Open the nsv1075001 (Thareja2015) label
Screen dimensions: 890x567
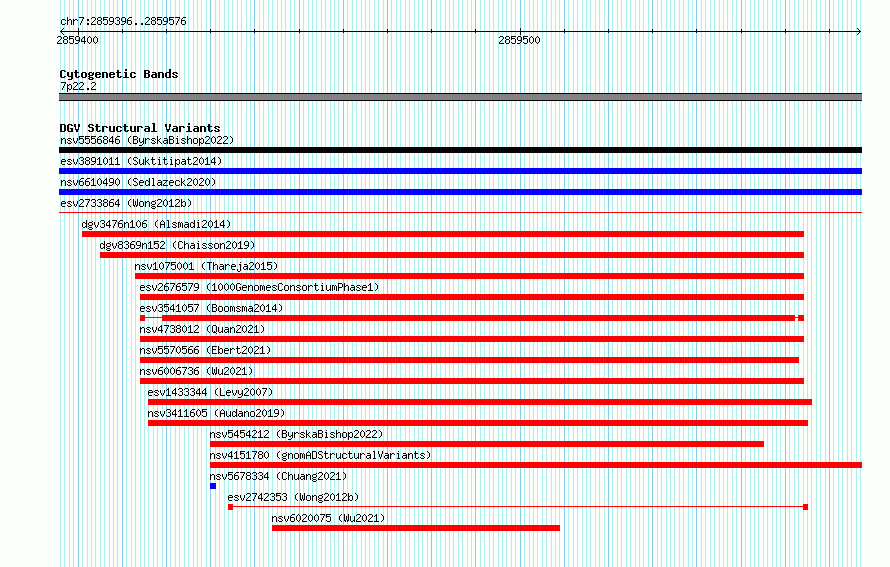click(x=206, y=266)
